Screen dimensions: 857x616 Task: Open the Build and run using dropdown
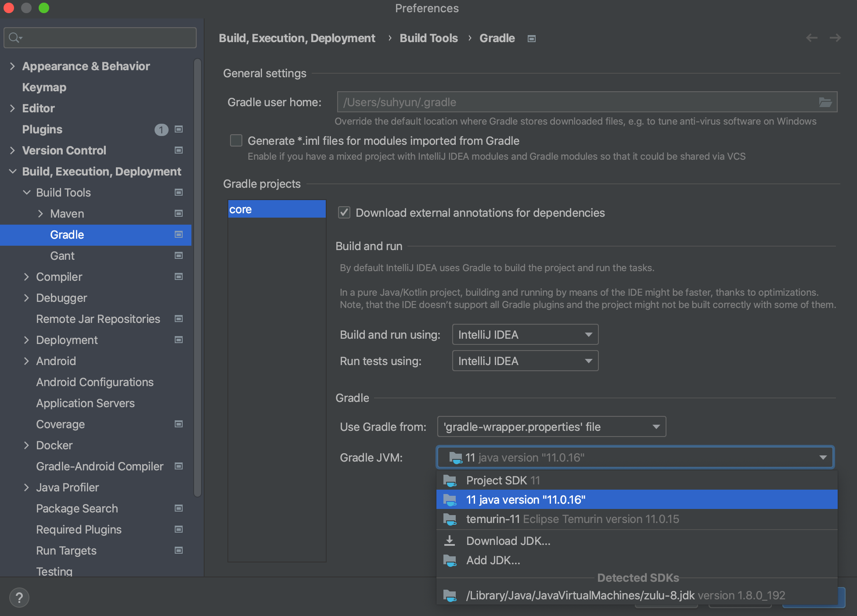525,335
